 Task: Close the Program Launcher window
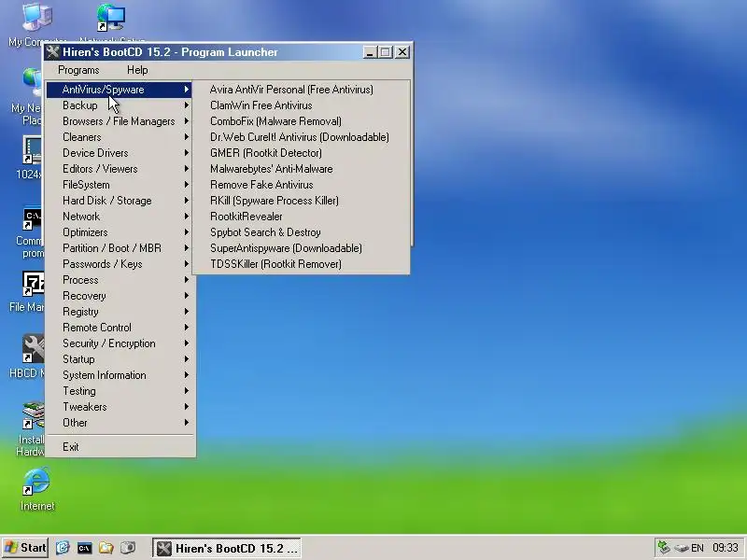pyautogui.click(x=402, y=52)
